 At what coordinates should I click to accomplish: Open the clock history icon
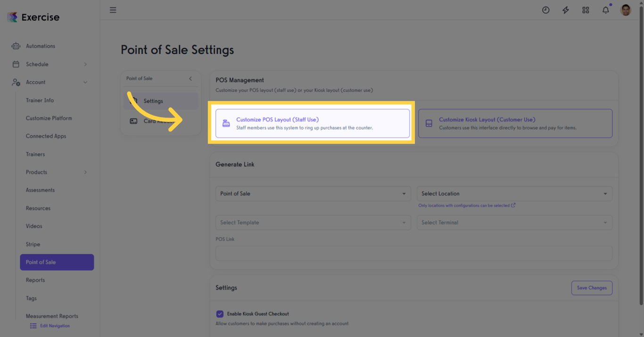(x=545, y=10)
